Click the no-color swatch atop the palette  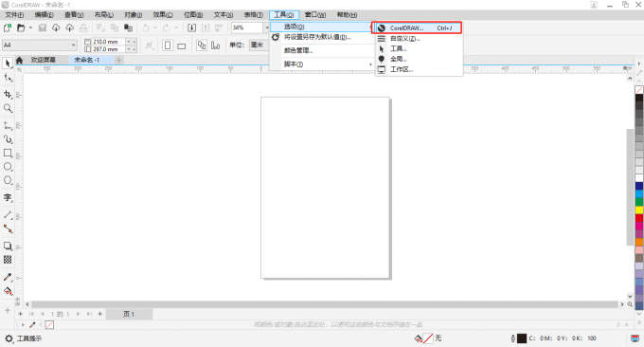point(639,90)
